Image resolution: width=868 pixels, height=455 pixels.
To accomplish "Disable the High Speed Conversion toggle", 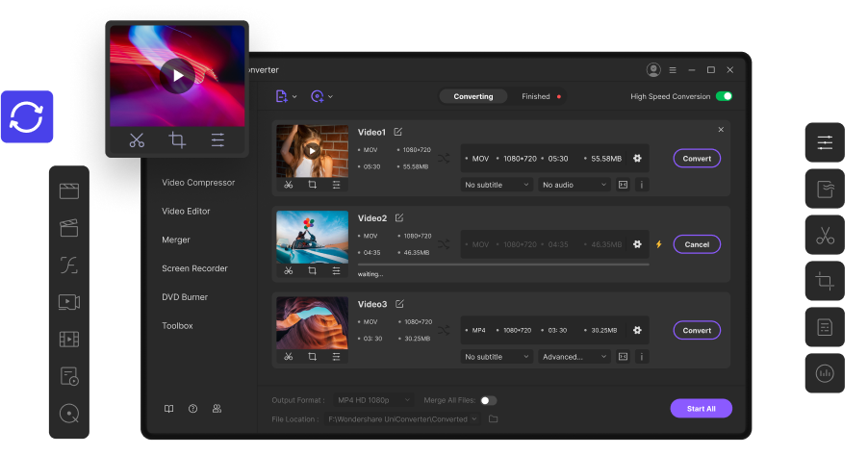I will pyautogui.click(x=724, y=96).
